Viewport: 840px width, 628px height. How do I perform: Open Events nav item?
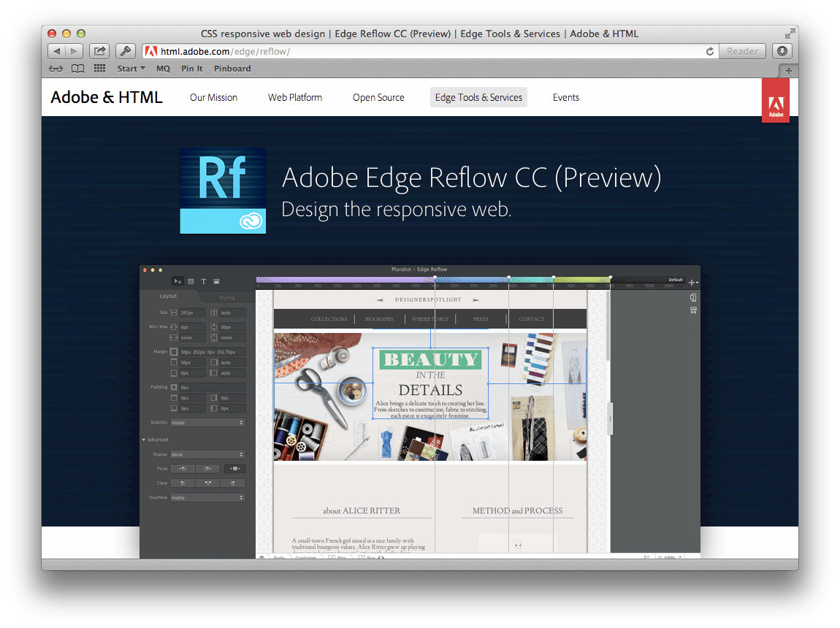click(565, 97)
